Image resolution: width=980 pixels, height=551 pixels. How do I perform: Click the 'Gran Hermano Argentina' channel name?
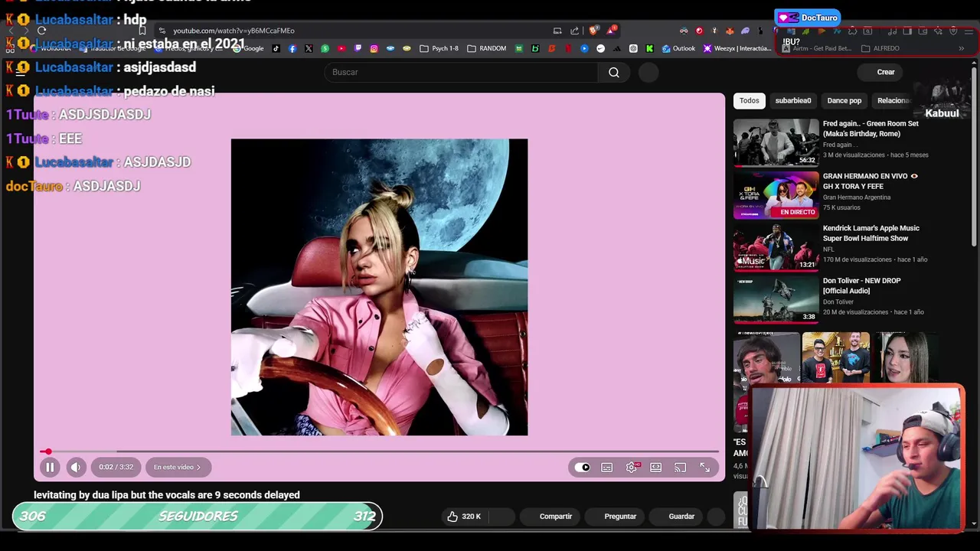[x=857, y=197]
